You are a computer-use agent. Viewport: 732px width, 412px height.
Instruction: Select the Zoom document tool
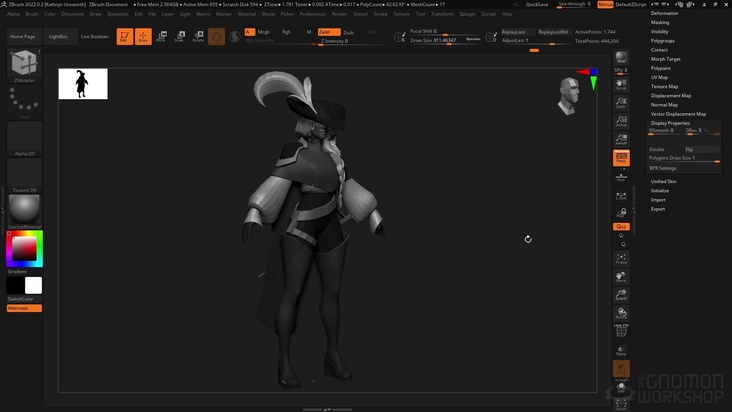pyautogui.click(x=621, y=103)
